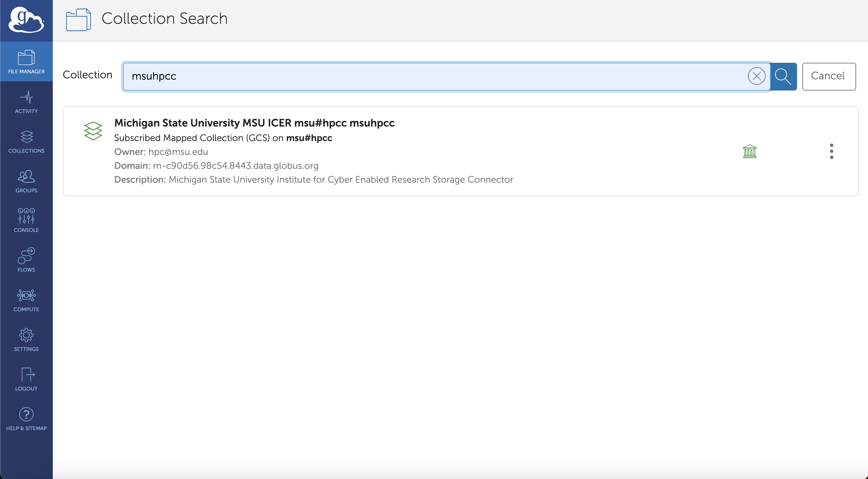Clear the collection search text
Image resolution: width=868 pixels, height=479 pixels.
click(x=756, y=76)
